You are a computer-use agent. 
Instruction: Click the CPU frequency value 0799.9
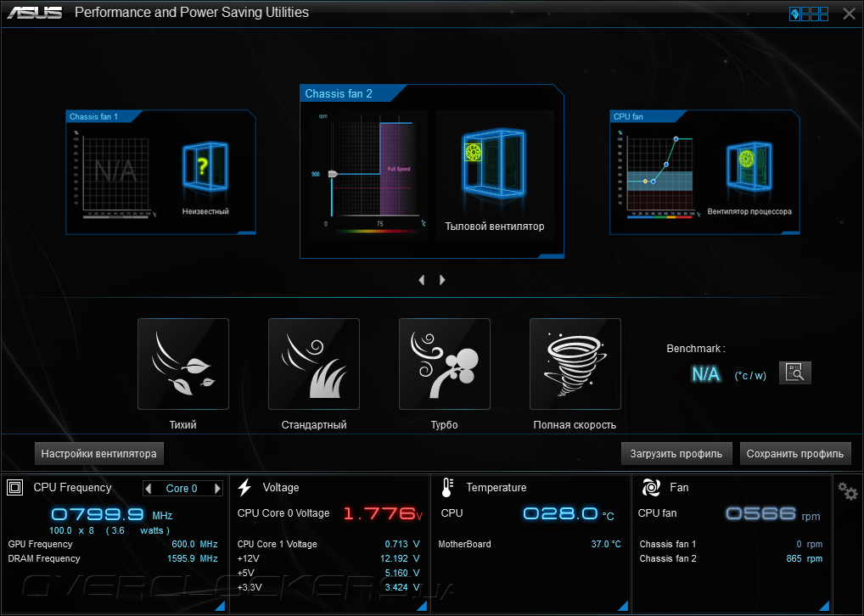click(x=98, y=515)
